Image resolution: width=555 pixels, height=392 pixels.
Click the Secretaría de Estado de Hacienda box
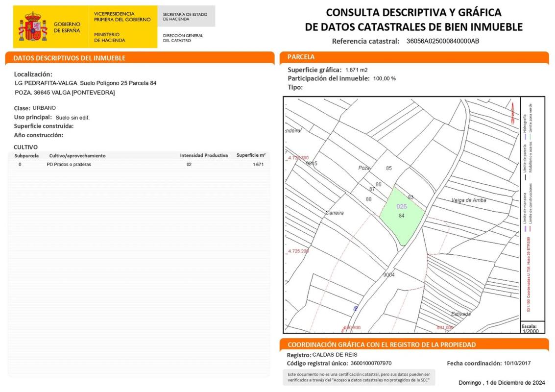coord(186,17)
